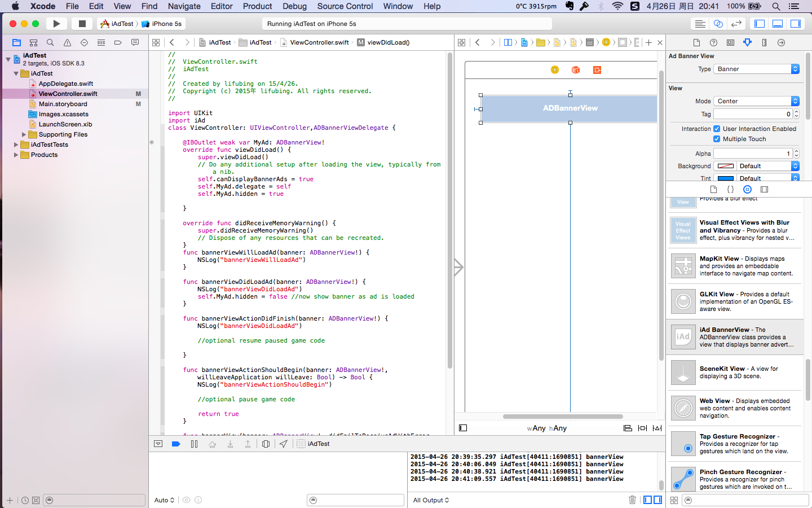812x508 pixels.
Task: Switch to the Standard editor
Action: (700, 24)
